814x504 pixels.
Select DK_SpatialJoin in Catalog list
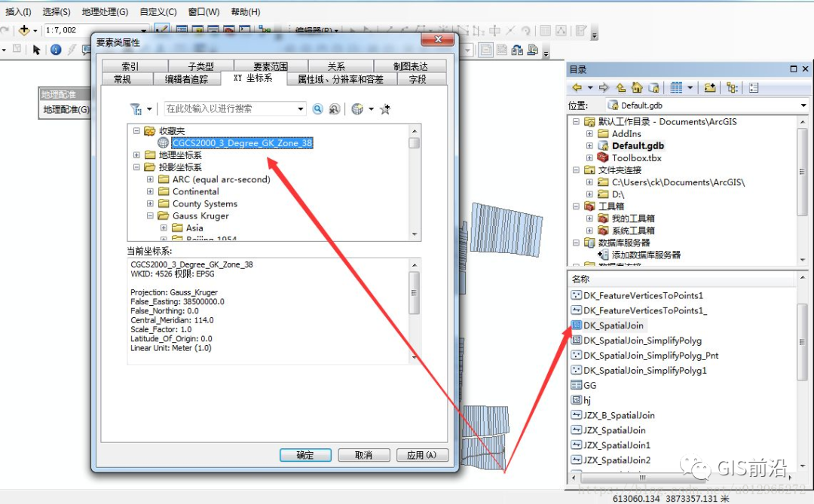coord(613,325)
